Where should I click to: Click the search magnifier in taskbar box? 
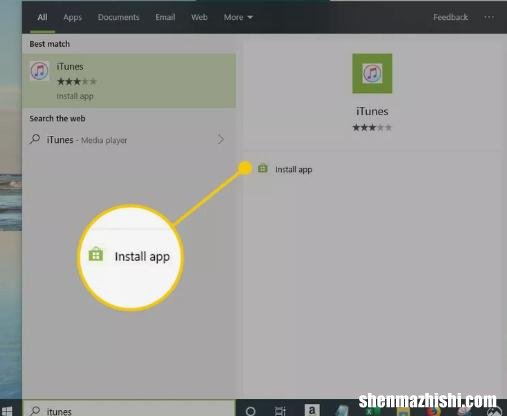[x=35, y=411]
